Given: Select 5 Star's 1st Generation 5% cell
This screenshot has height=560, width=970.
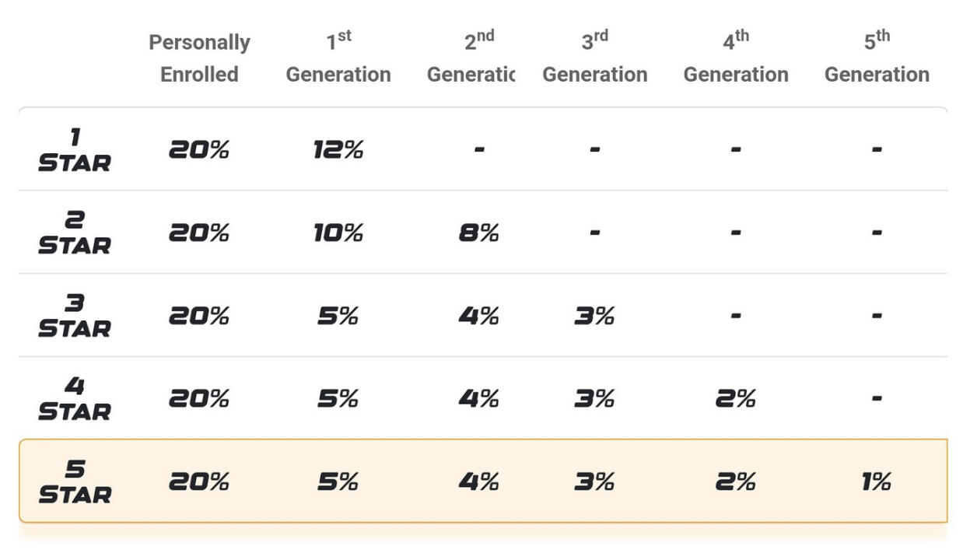Looking at the screenshot, I should pos(338,482).
